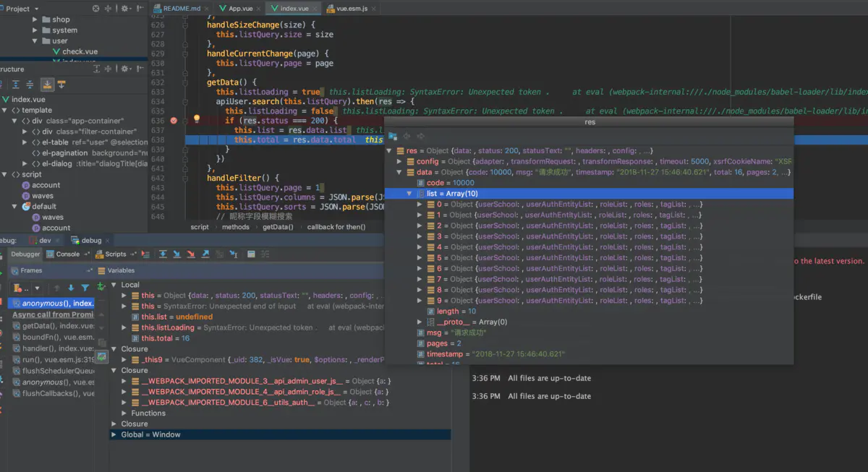This screenshot has width=868, height=472.
Task: Collapse the template node in Structure
Action: [x=5, y=111]
